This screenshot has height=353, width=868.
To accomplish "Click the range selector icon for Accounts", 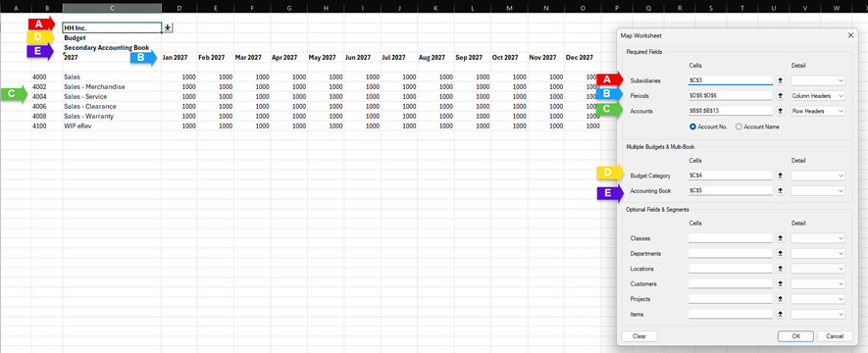I will (x=781, y=111).
